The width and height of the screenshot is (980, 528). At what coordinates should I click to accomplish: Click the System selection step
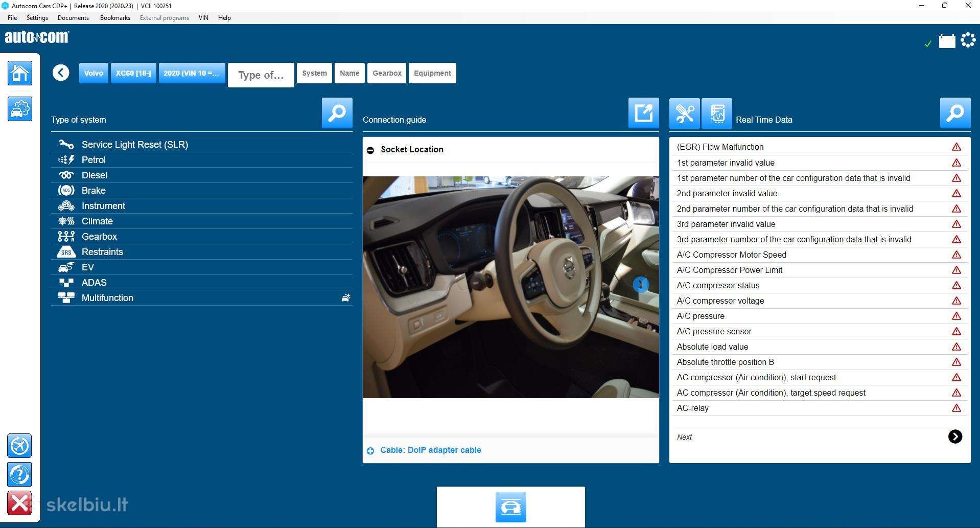(314, 73)
